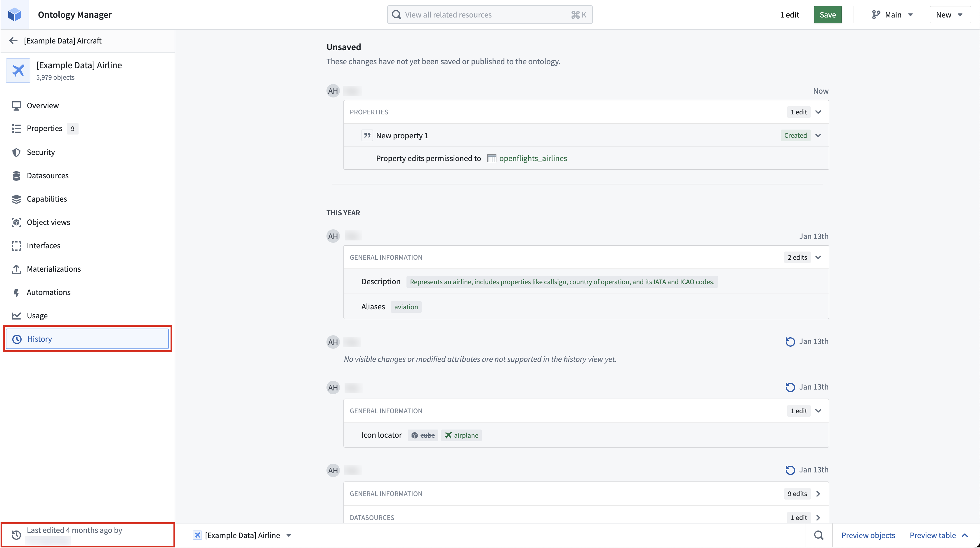Screen dimensions: 980x548
Task: Click Preview objects
Action: click(868, 535)
